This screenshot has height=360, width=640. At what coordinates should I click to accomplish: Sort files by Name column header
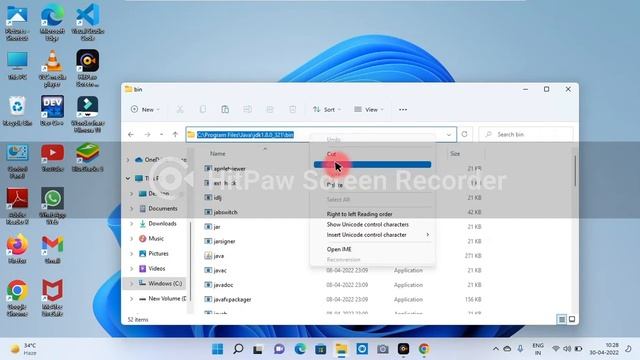coord(218,153)
